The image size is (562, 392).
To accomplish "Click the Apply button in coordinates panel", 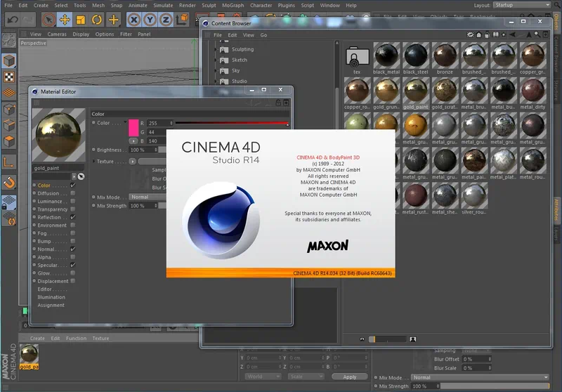I will point(349,377).
